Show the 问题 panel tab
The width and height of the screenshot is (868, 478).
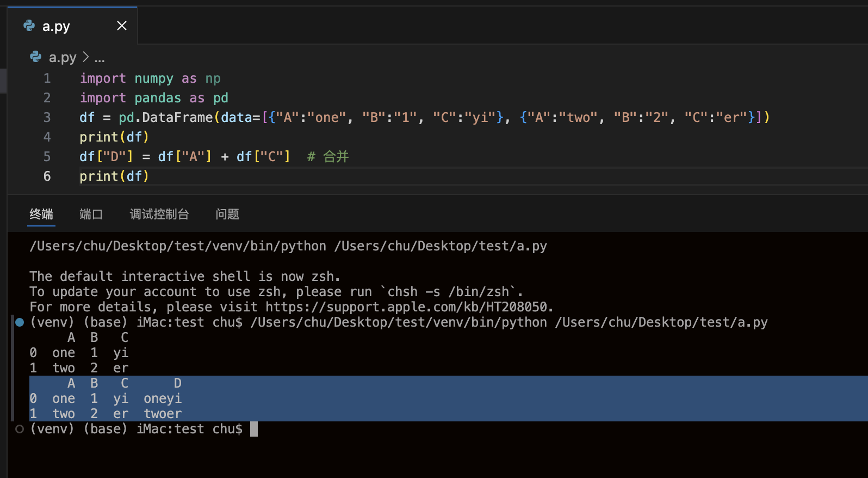click(227, 214)
